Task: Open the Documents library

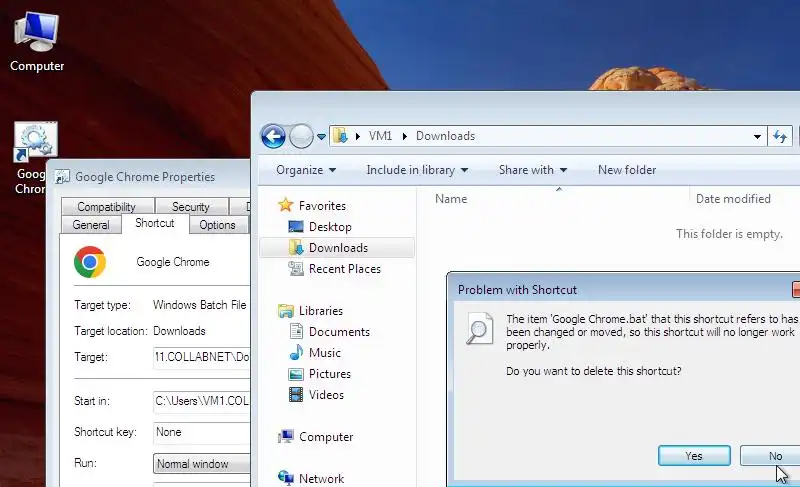Action: (x=339, y=332)
